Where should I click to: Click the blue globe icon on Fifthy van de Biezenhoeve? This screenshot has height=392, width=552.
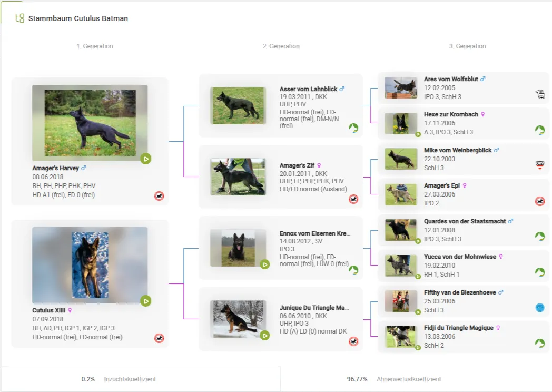point(540,308)
